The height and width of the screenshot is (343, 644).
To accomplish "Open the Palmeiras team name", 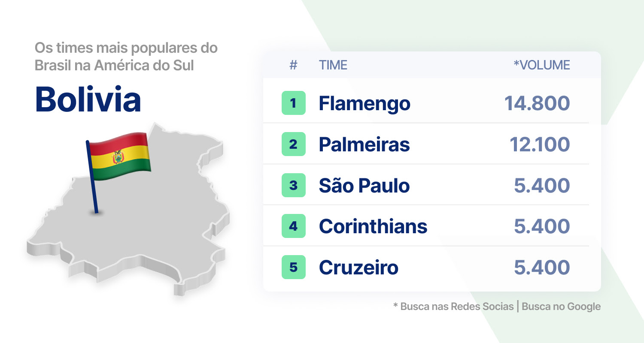I will [x=365, y=144].
